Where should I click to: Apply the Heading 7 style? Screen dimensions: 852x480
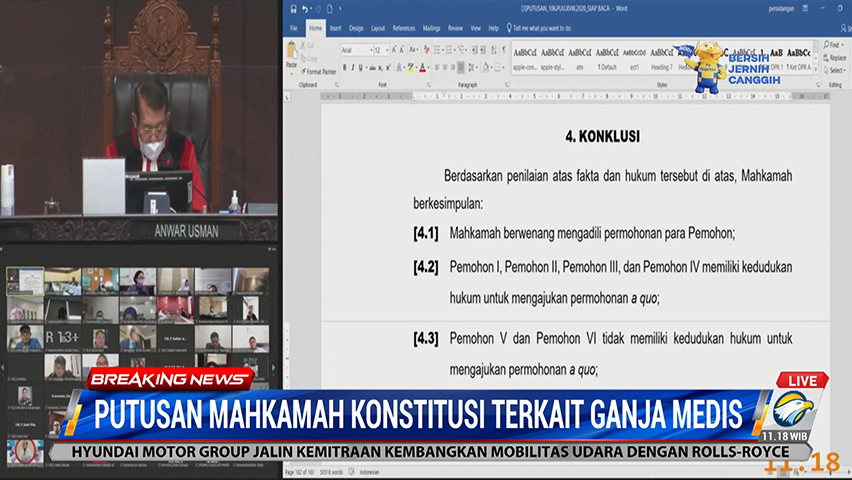pyautogui.click(x=661, y=59)
